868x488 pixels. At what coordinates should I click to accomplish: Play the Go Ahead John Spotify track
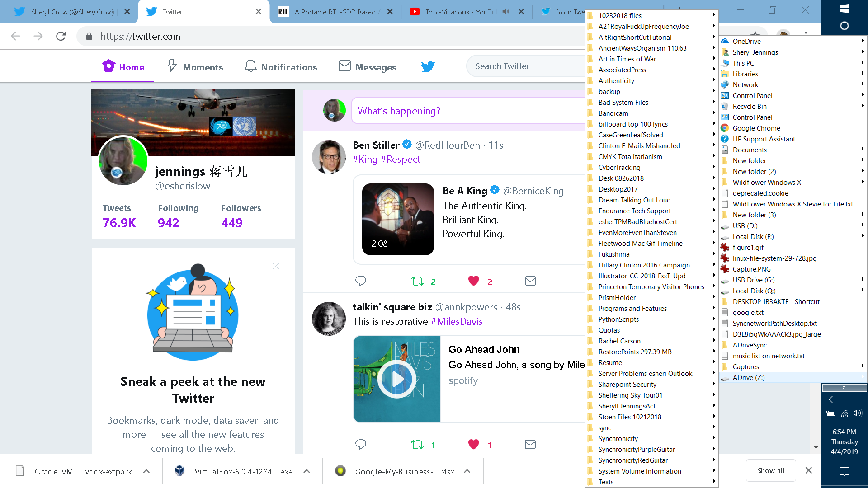[397, 379]
